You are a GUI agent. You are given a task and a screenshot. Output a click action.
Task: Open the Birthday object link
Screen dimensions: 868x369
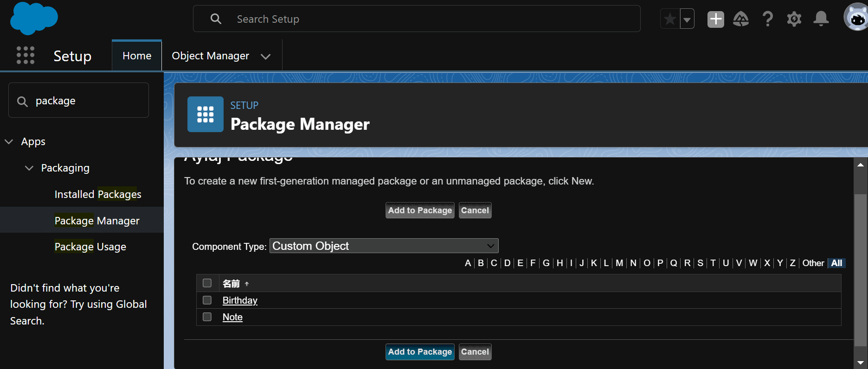240,300
